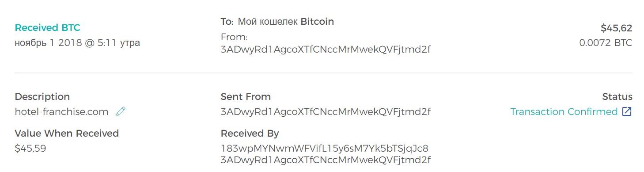Select the last address under Received By
This screenshot has width=644, height=172.
[x=326, y=160]
